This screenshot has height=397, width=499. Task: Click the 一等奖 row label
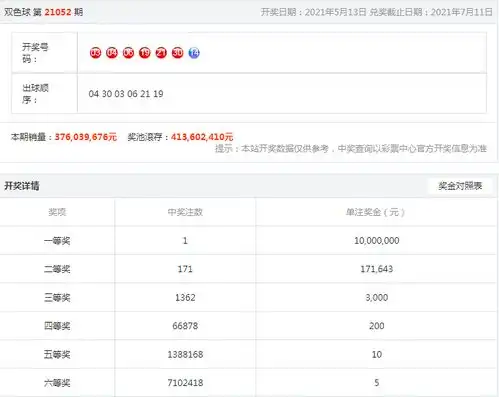click(57, 241)
